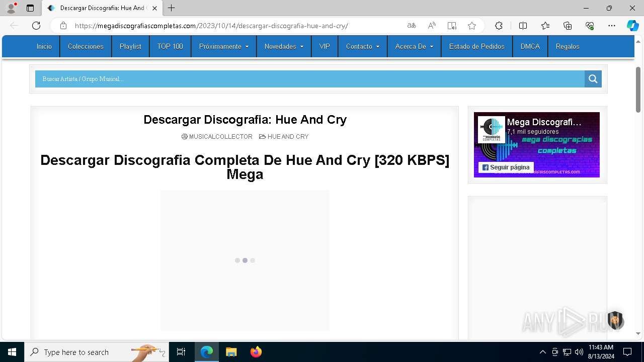Click the Descargar Discografia: Hue And Cry heading
The width and height of the screenshot is (644, 362).
[245, 120]
